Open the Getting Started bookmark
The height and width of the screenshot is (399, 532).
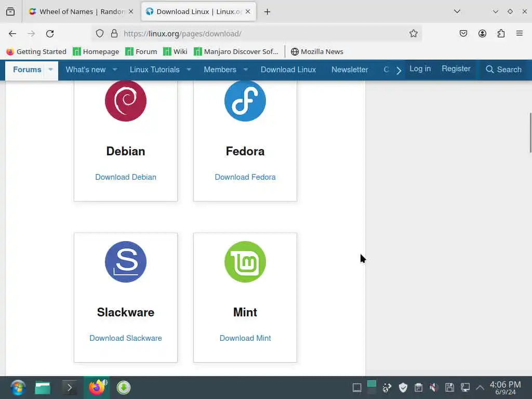36,51
